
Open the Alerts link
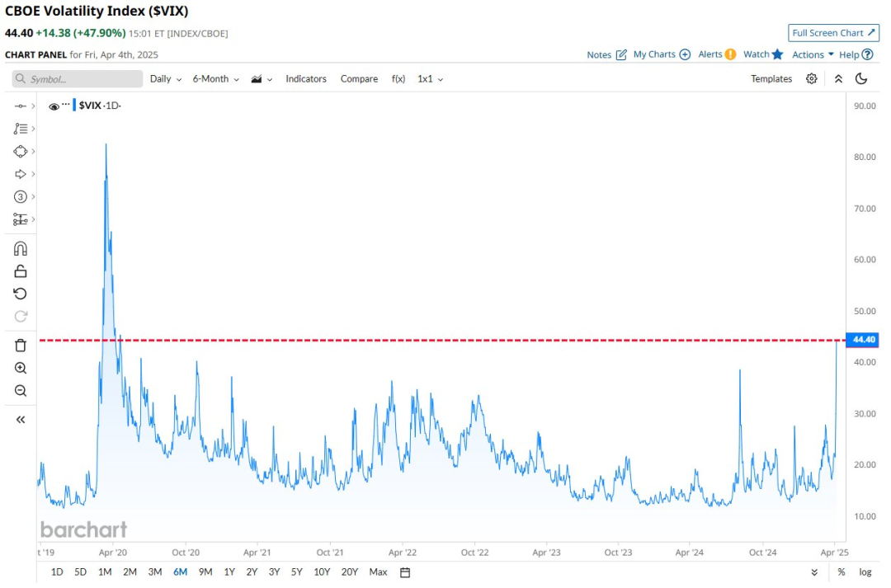tap(717, 54)
